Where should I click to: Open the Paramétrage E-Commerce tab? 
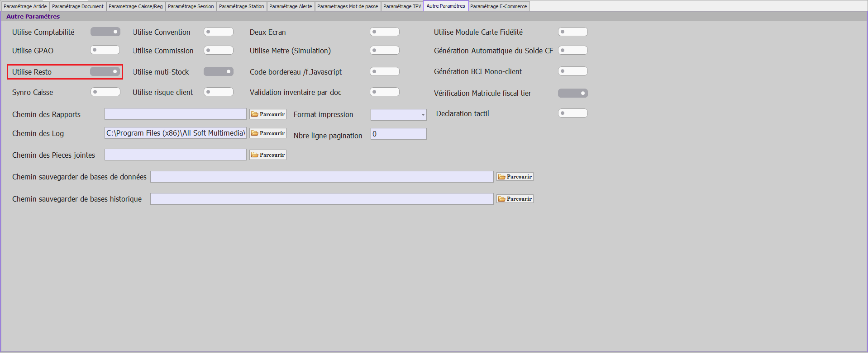[499, 6]
